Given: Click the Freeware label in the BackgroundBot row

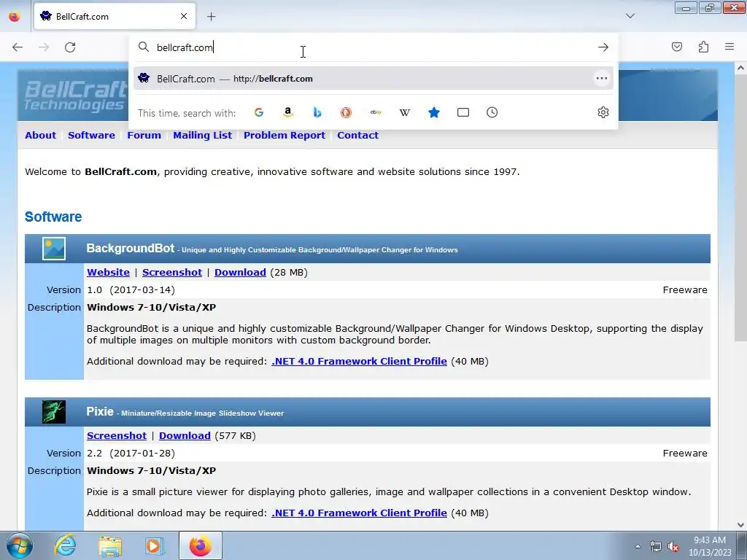Looking at the screenshot, I should tap(685, 290).
